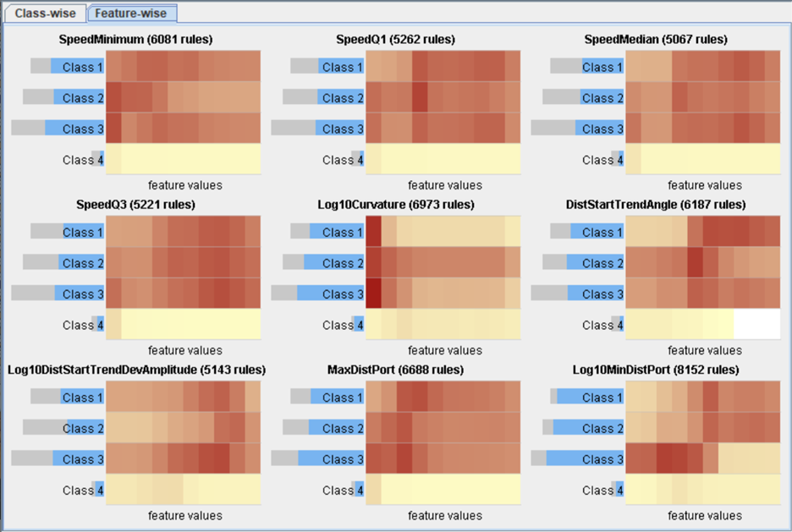Select the Feature-wise tab
This screenshot has width=792, height=532.
132,14
